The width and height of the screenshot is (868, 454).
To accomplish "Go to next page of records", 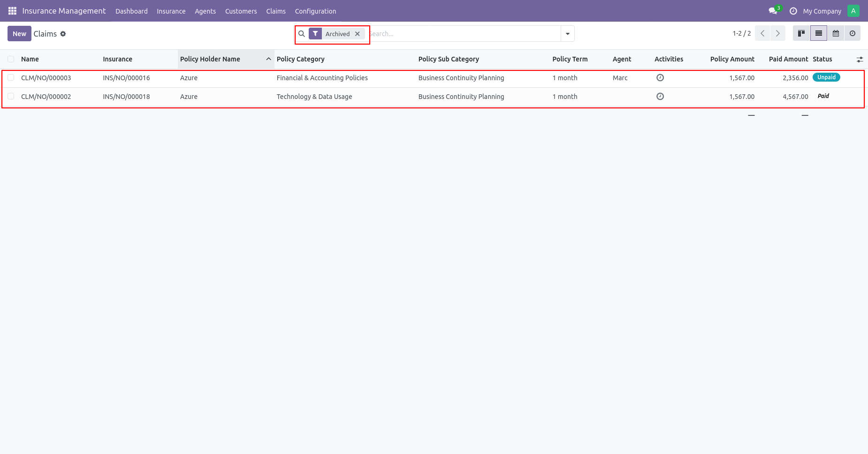I will [x=778, y=33].
